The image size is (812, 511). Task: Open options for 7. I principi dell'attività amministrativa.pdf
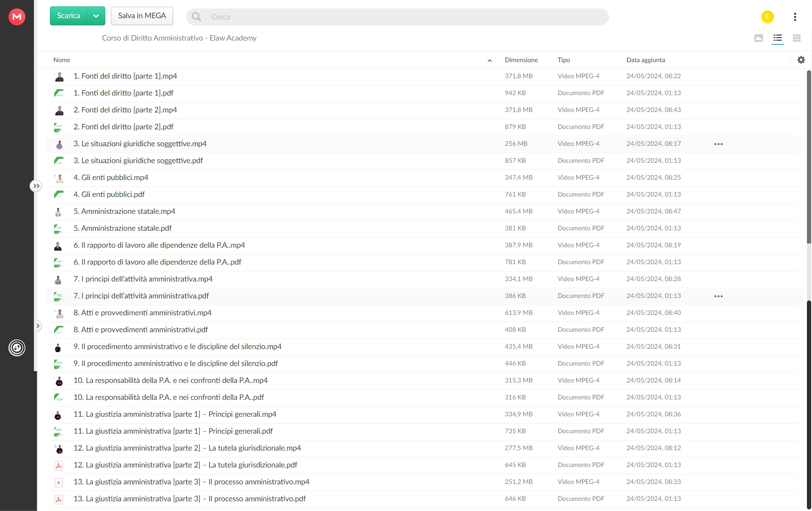[x=719, y=296]
